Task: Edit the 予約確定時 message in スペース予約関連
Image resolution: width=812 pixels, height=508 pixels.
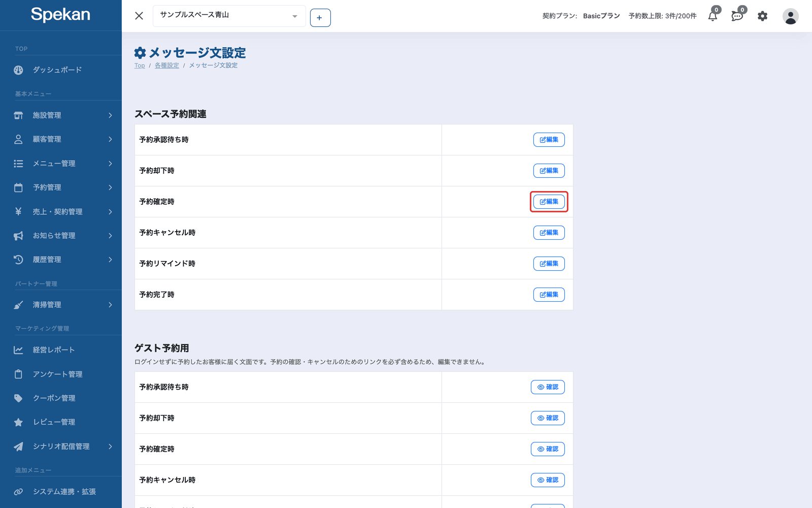Action: click(549, 202)
